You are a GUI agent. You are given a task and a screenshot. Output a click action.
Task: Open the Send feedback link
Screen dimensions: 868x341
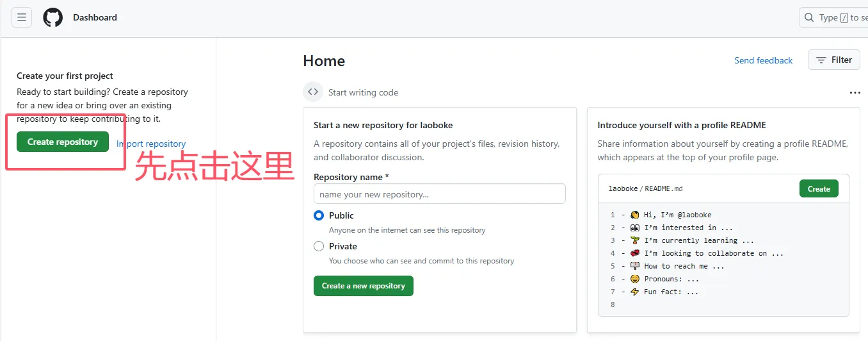[x=763, y=60]
